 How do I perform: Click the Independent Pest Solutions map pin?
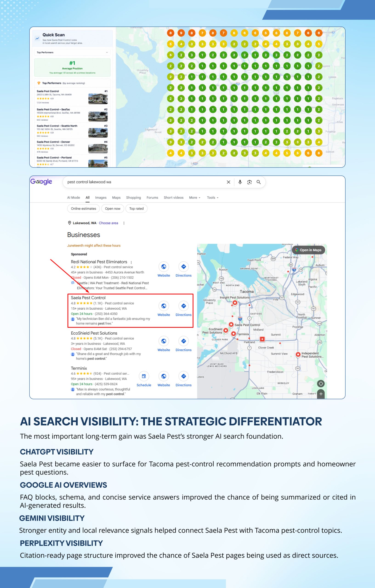point(298,355)
